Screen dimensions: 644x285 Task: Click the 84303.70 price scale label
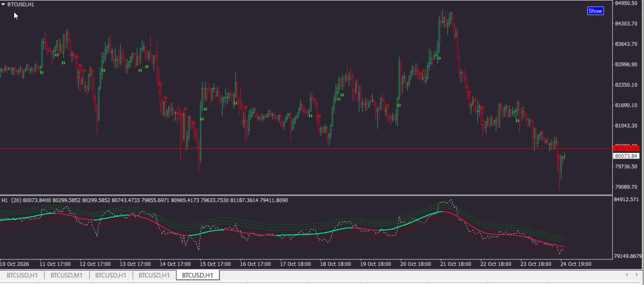click(x=626, y=24)
